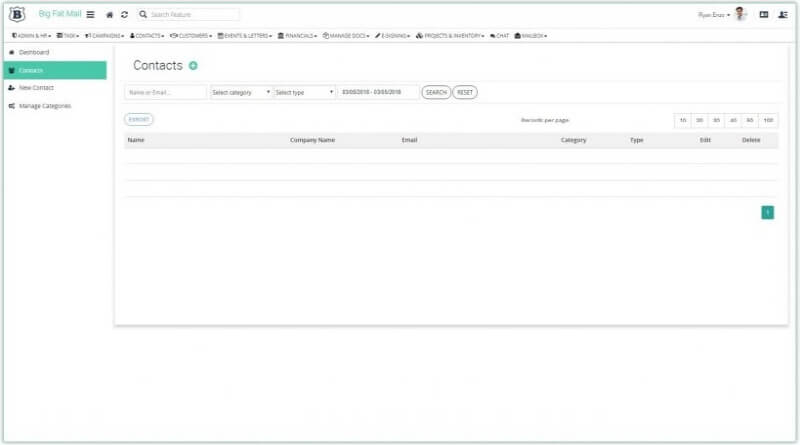The width and height of the screenshot is (800, 445).
Task: Click the date range field
Action: [378, 92]
